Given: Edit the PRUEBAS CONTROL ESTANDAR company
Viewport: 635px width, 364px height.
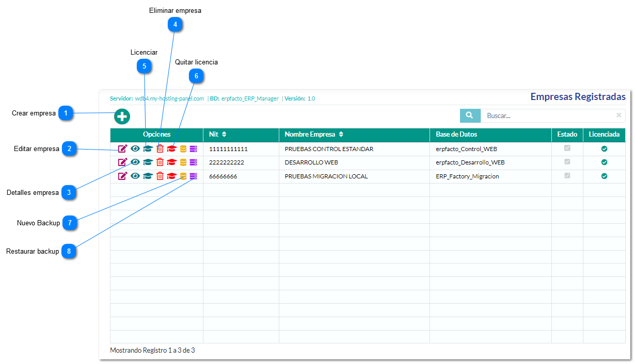Looking at the screenshot, I should (122, 149).
